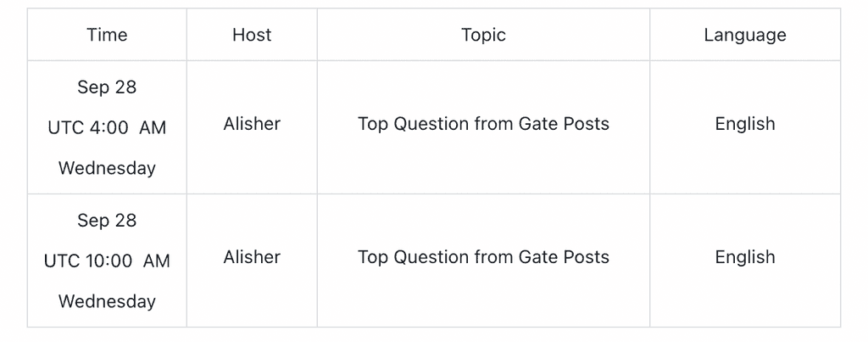Click the word Gate in first row topic

[x=537, y=124]
